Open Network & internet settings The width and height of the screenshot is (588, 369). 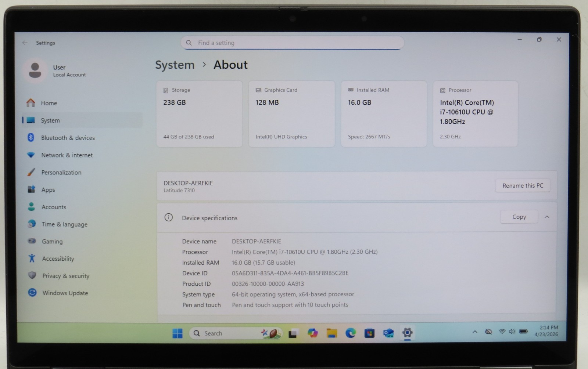click(83, 155)
